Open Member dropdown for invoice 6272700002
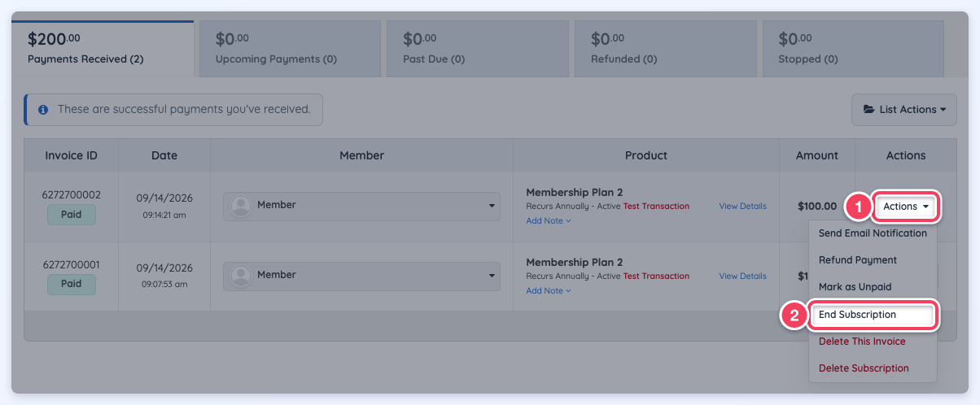 (361, 206)
